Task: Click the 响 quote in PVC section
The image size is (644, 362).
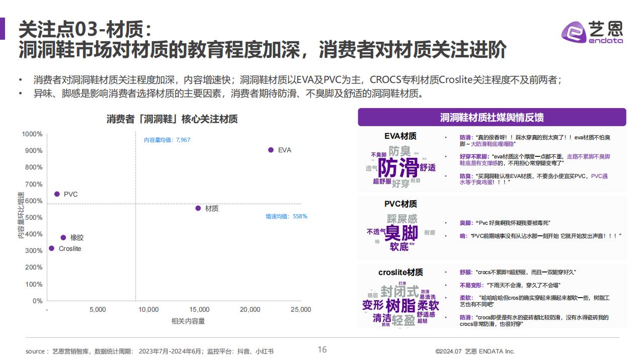Action: point(540,236)
